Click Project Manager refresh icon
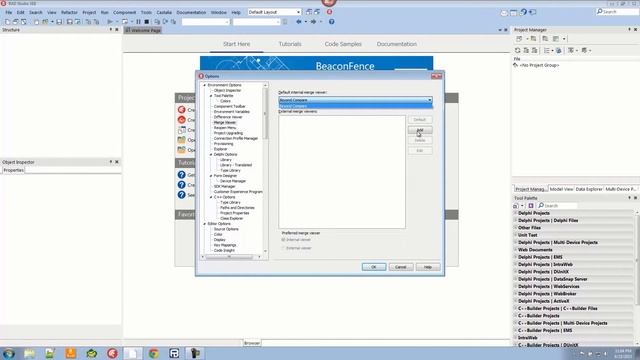 coord(518,50)
